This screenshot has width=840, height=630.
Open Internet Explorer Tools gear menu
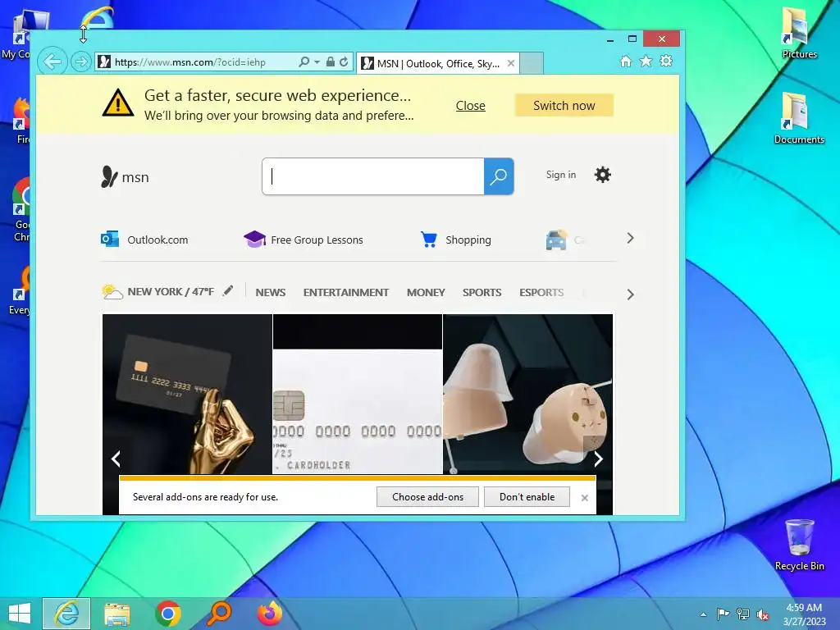(666, 61)
